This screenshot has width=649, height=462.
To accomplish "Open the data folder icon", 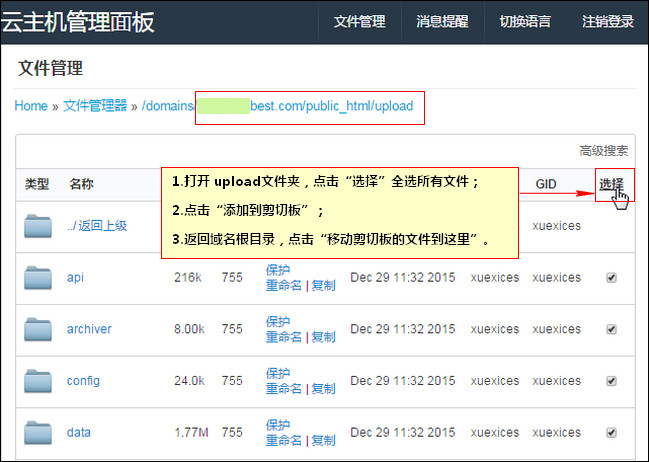I will [x=38, y=433].
